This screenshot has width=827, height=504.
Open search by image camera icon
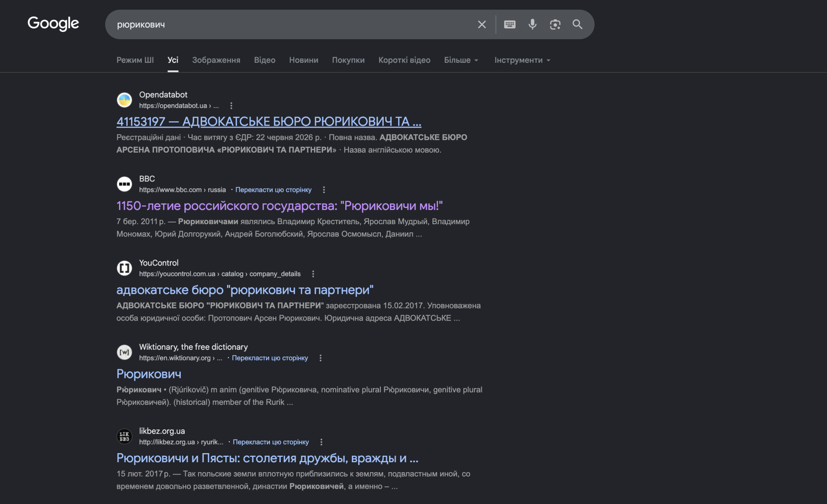[555, 24]
